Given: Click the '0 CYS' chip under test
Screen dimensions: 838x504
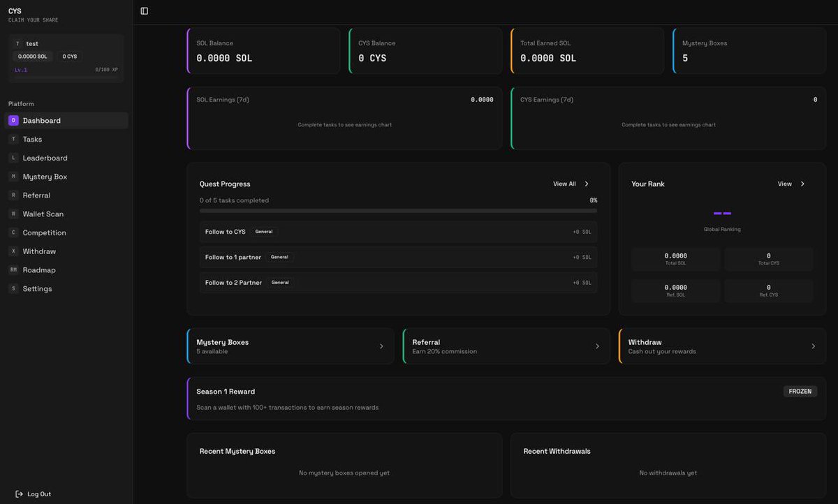Looking at the screenshot, I should pyautogui.click(x=70, y=57).
